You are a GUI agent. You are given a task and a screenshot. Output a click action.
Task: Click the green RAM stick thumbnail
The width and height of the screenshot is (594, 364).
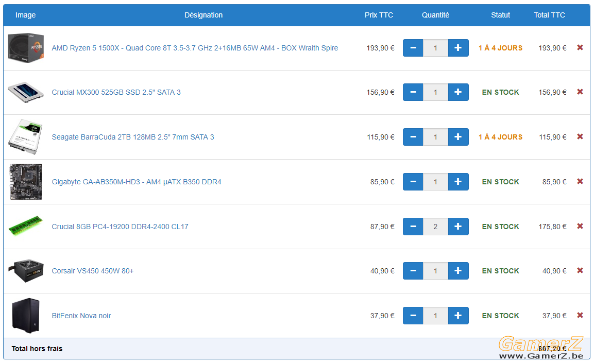click(26, 226)
